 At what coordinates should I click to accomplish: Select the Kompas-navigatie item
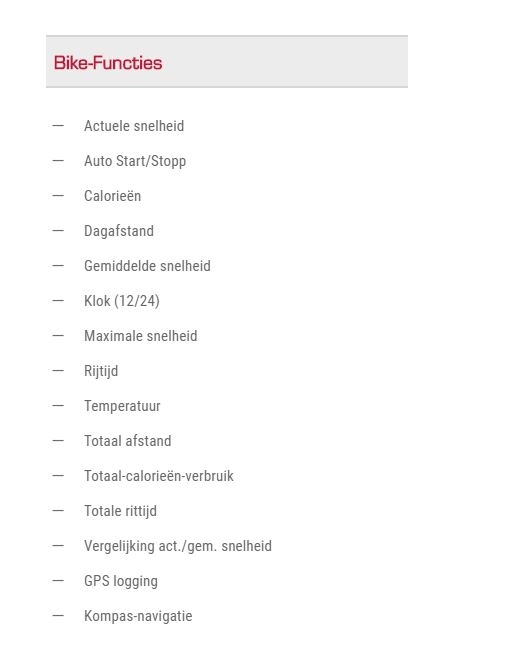(138, 616)
